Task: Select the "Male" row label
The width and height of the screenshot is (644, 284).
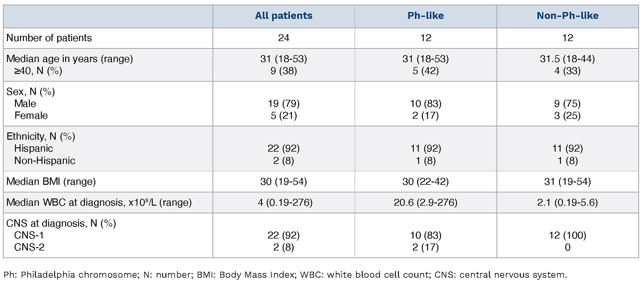Action: (x=25, y=104)
